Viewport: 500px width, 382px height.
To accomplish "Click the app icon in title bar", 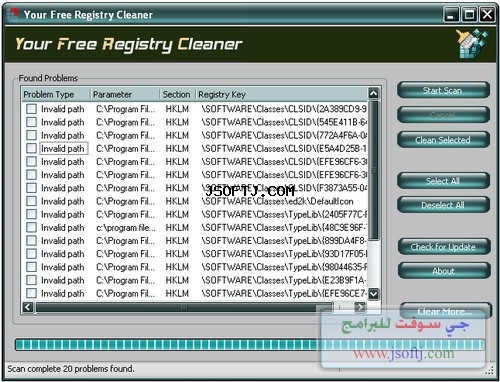I will click(x=13, y=14).
